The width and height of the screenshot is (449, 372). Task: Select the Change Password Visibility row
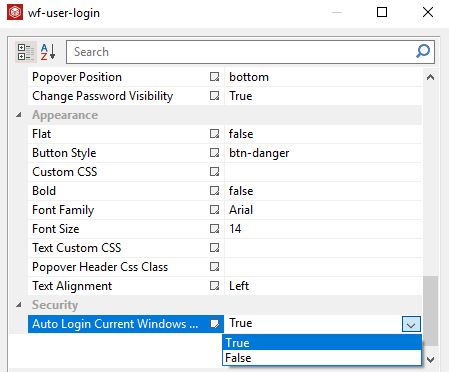point(225,96)
